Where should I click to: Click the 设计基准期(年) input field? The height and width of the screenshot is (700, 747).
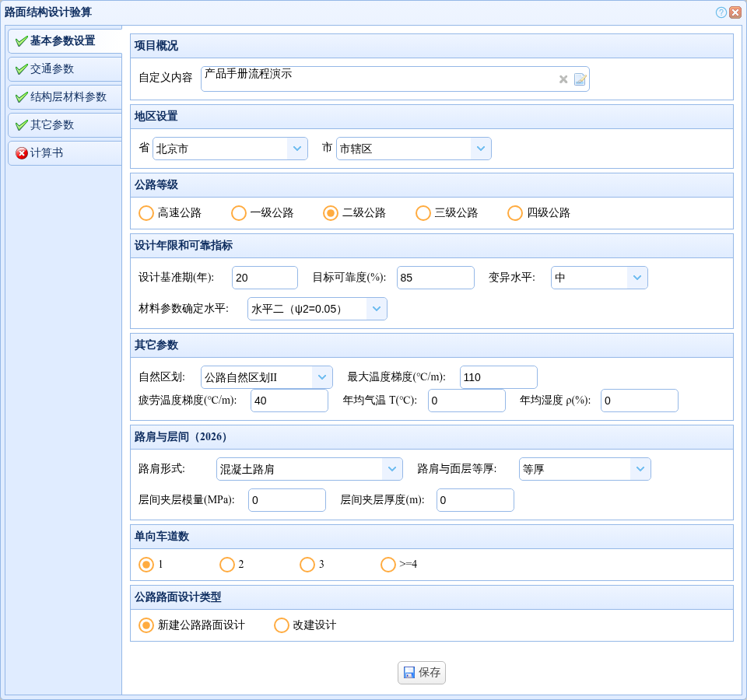click(265, 278)
